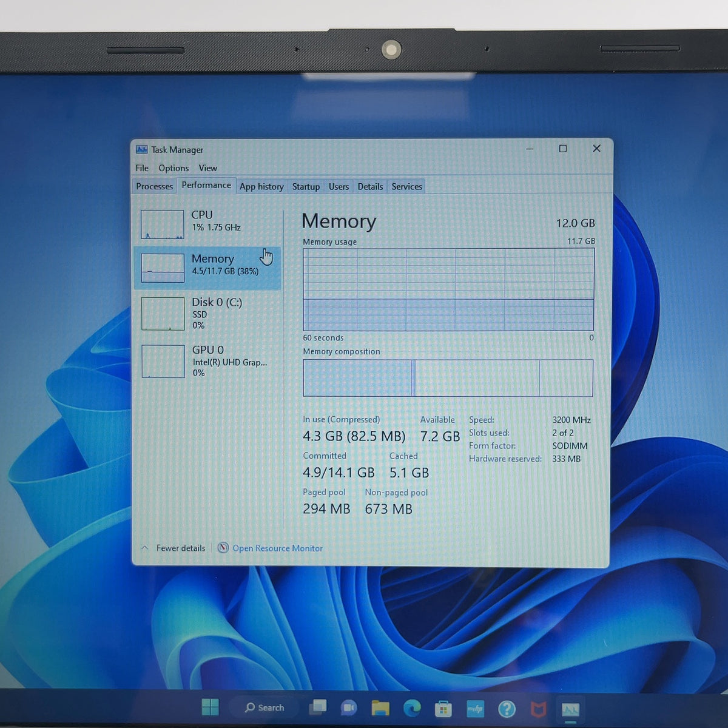Click the Resource Monitor gauge icon
This screenshot has width=728, height=728.
[x=223, y=548]
